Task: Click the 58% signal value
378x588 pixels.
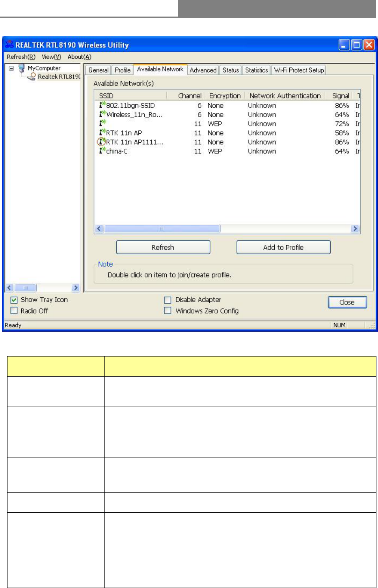Action: pyautogui.click(x=342, y=133)
